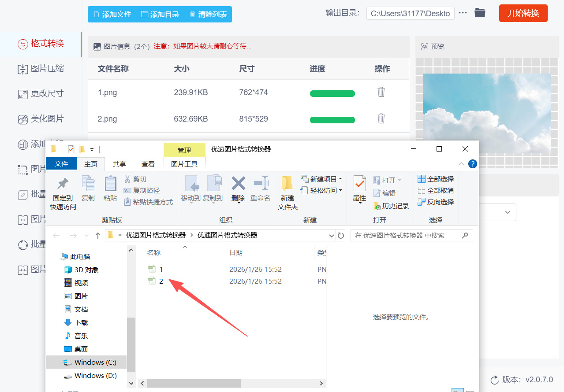The width and height of the screenshot is (564, 392).
Task: Click 粘贴快捷方式 in ribbon
Action: [148, 202]
